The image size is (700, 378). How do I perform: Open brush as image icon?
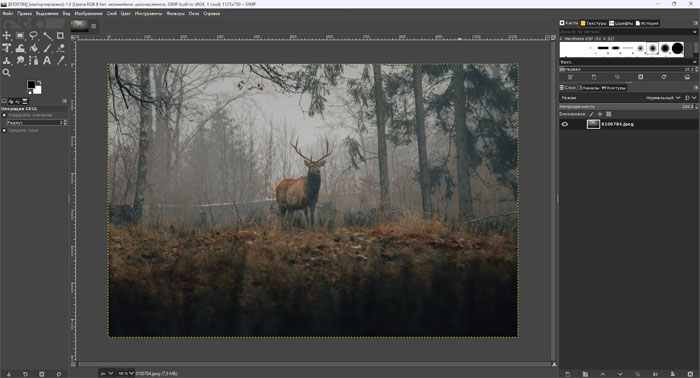(688, 77)
